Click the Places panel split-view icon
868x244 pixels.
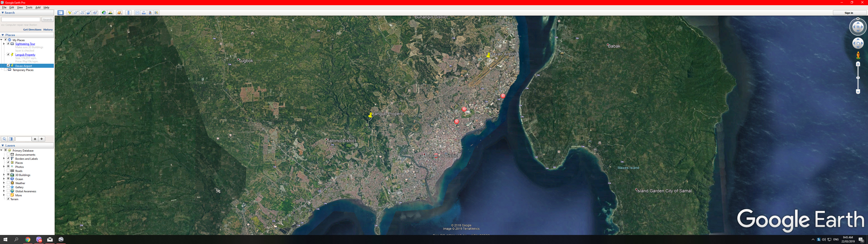(11, 139)
